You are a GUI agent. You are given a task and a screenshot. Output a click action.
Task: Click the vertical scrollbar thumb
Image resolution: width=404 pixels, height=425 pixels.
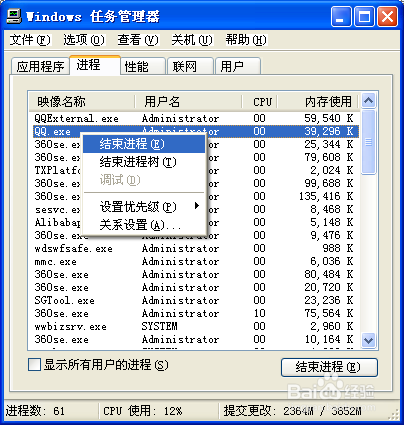coord(368,142)
